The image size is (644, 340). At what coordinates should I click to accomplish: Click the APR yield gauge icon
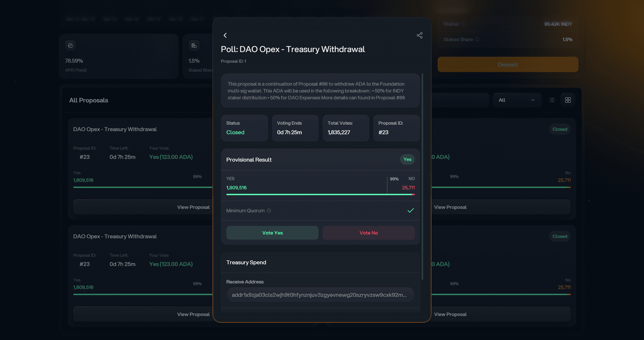coord(70,46)
